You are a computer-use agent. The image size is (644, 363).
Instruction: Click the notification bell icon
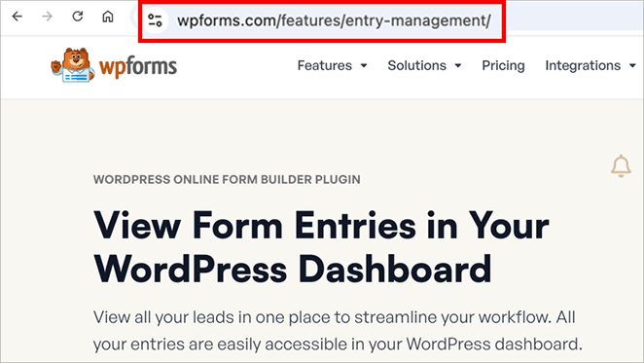[621, 166]
